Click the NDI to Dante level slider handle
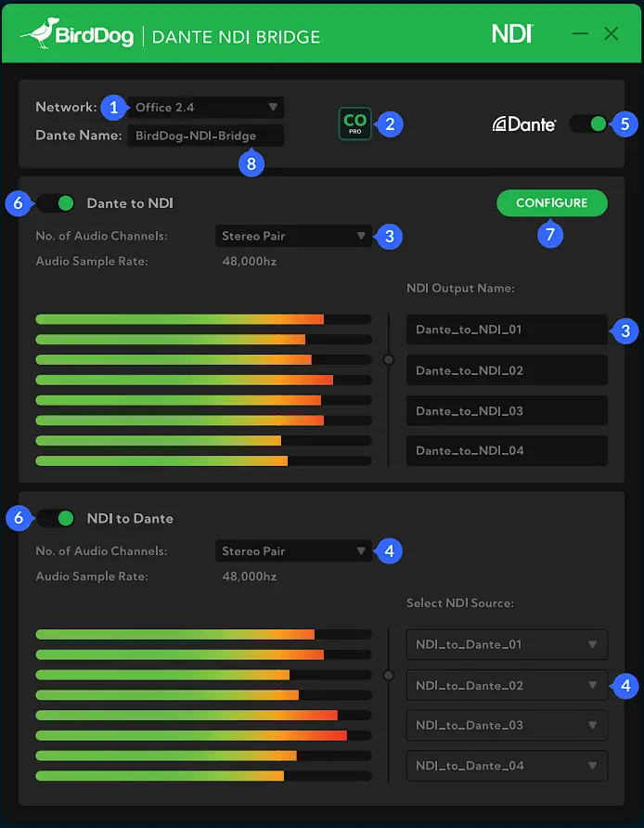This screenshot has height=828, width=644. [x=389, y=675]
